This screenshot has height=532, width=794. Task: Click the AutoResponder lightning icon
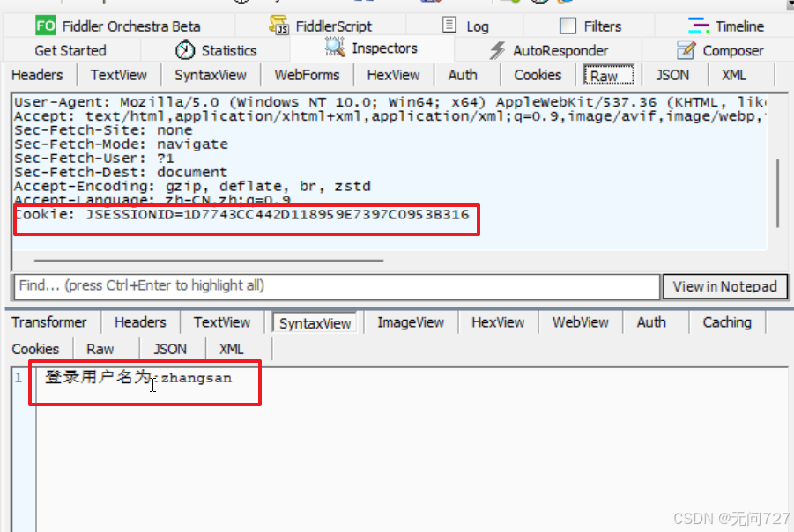click(497, 50)
